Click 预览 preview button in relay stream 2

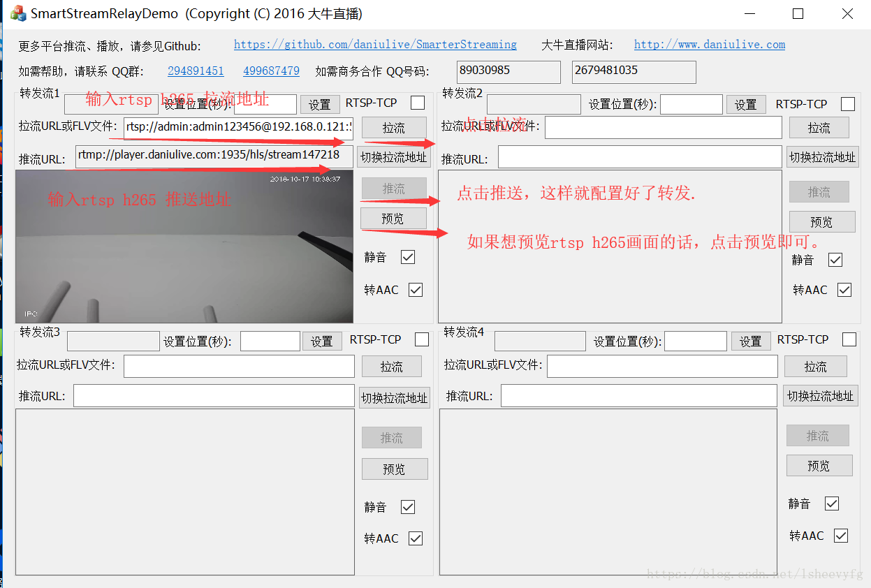[821, 222]
